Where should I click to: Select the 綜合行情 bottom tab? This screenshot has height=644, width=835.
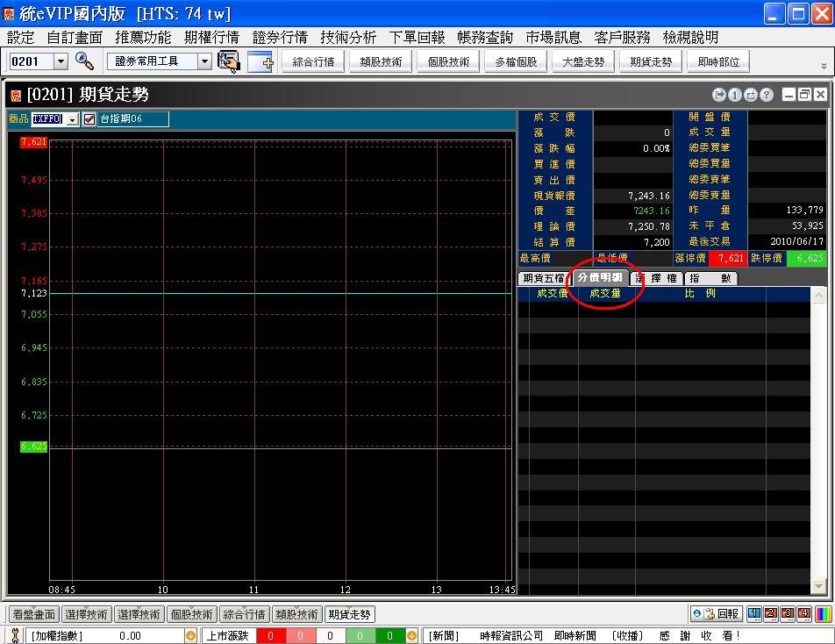pyautogui.click(x=244, y=614)
